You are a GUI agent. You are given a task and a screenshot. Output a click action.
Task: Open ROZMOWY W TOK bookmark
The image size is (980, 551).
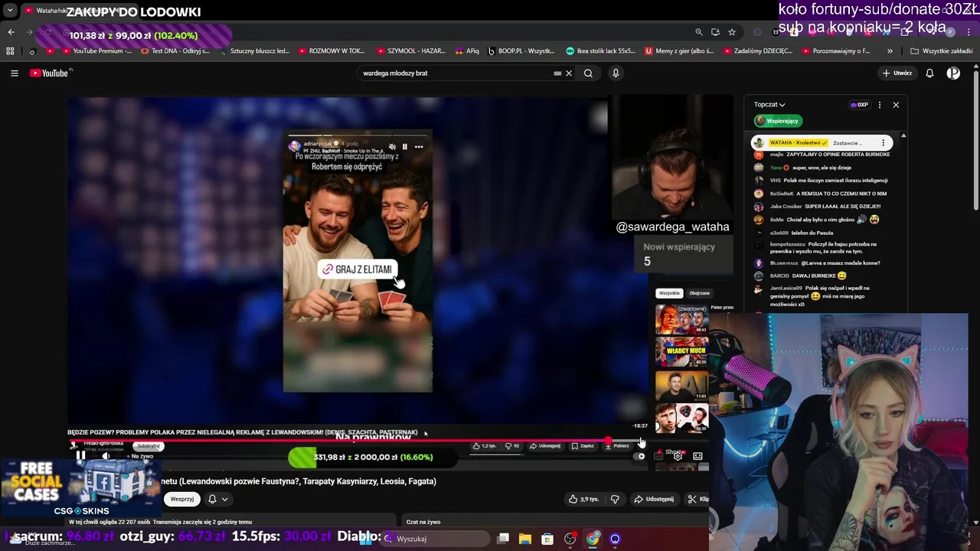click(x=330, y=51)
